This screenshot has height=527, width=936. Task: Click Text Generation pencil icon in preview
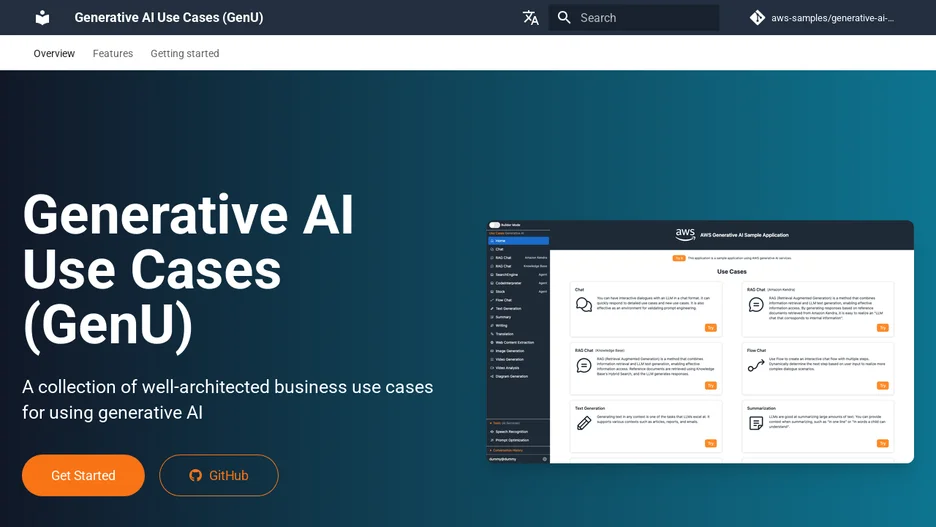click(584, 423)
